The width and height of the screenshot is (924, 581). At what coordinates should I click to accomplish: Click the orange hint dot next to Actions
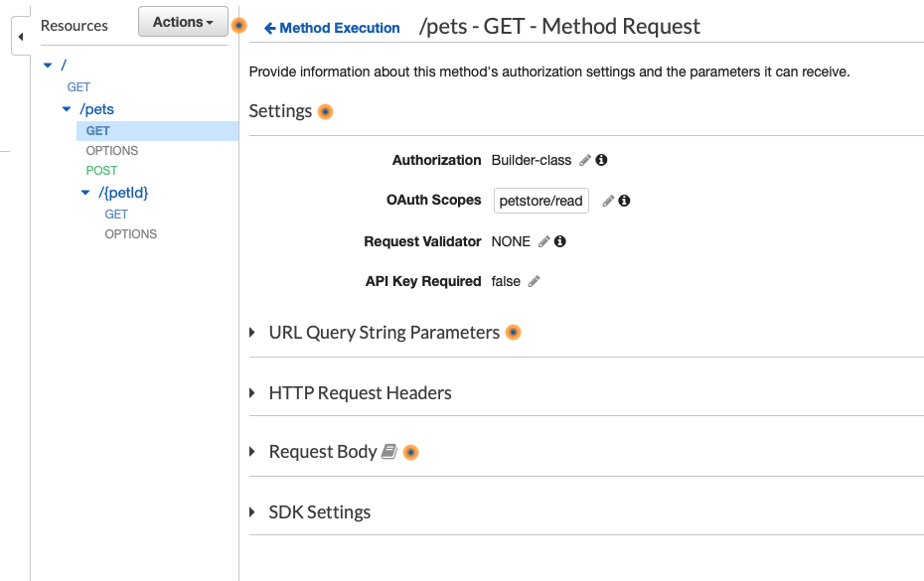pyautogui.click(x=238, y=26)
